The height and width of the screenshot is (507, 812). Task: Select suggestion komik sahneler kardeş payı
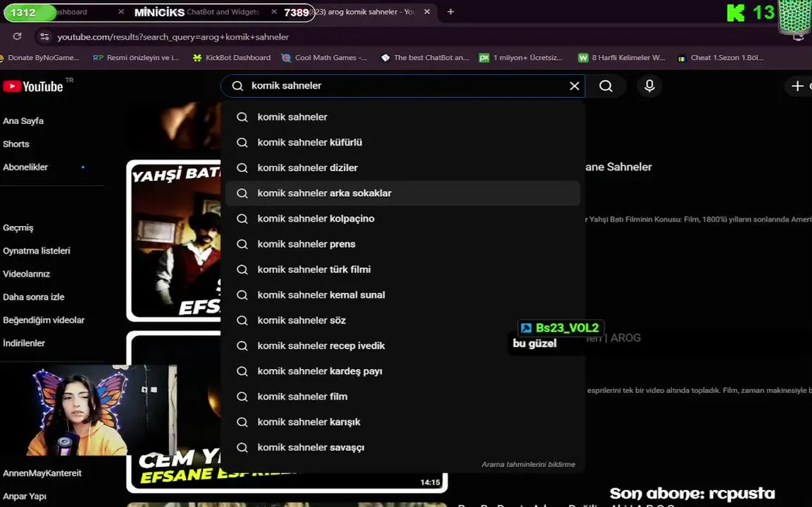click(403, 371)
